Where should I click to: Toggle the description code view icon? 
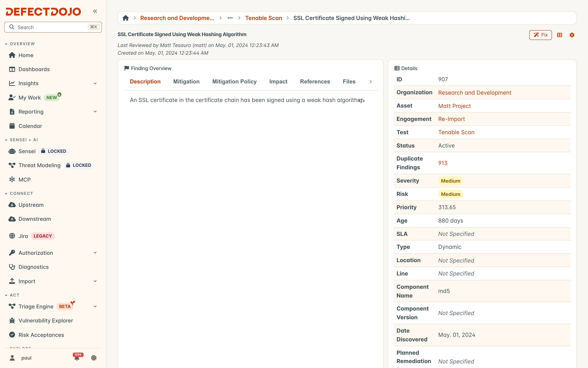[362, 101]
